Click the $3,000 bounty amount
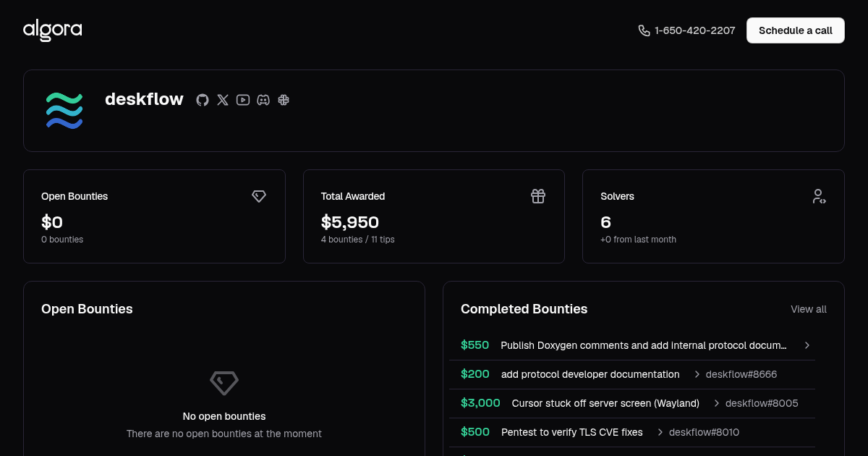Screen dimensions: 868x456 click(x=480, y=403)
